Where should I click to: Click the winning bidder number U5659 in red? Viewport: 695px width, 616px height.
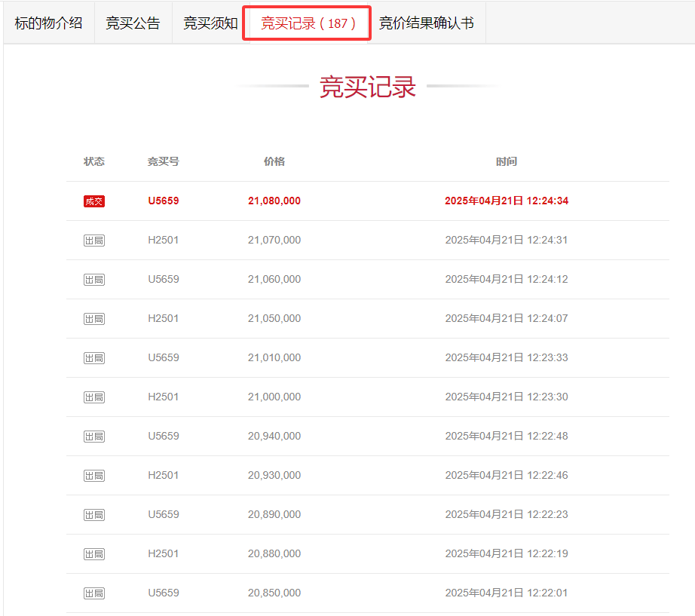164,201
